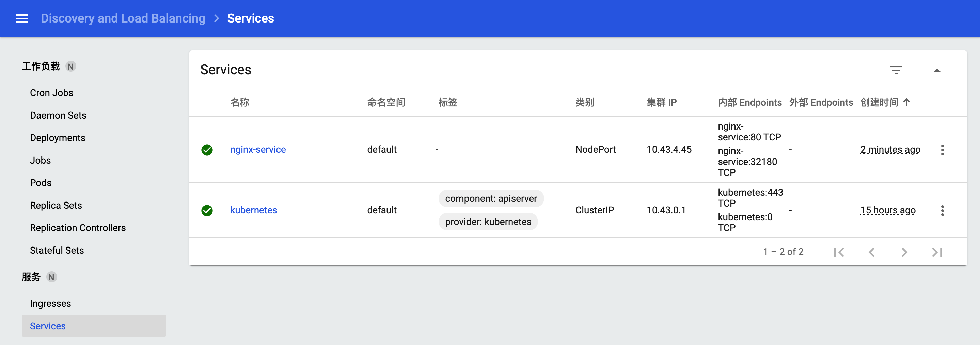Screen dimensions: 980x345
Task: Open Pods in sidebar
Action: [x=41, y=183]
